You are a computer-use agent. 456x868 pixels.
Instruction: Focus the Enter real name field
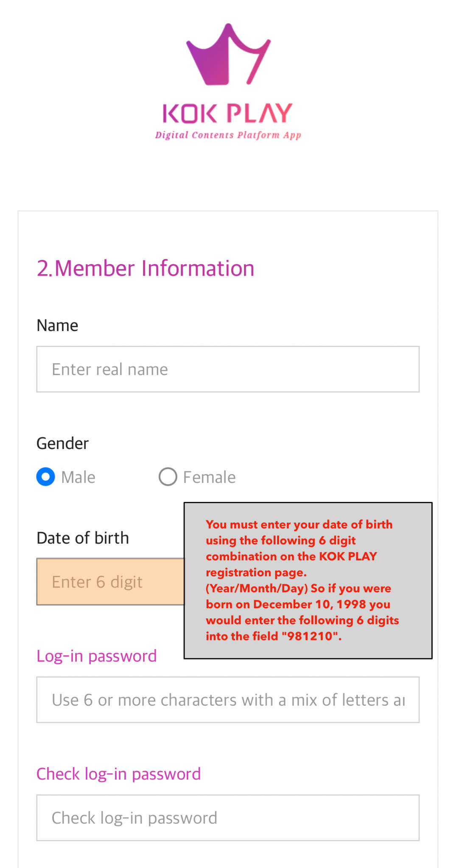pos(228,369)
